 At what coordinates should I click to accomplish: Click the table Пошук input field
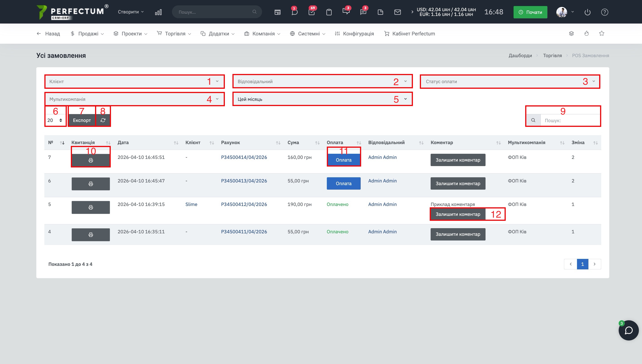(570, 120)
